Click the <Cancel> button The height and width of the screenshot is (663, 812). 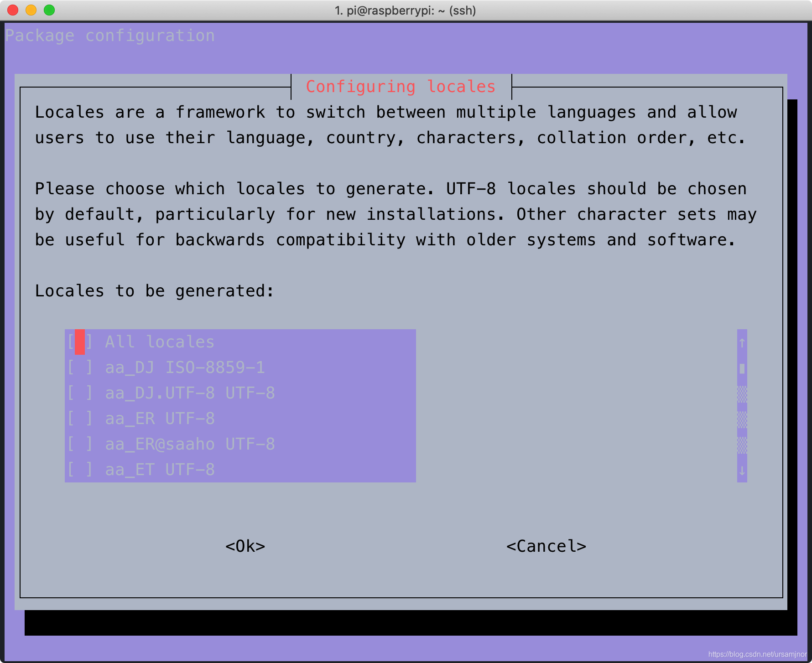point(546,546)
